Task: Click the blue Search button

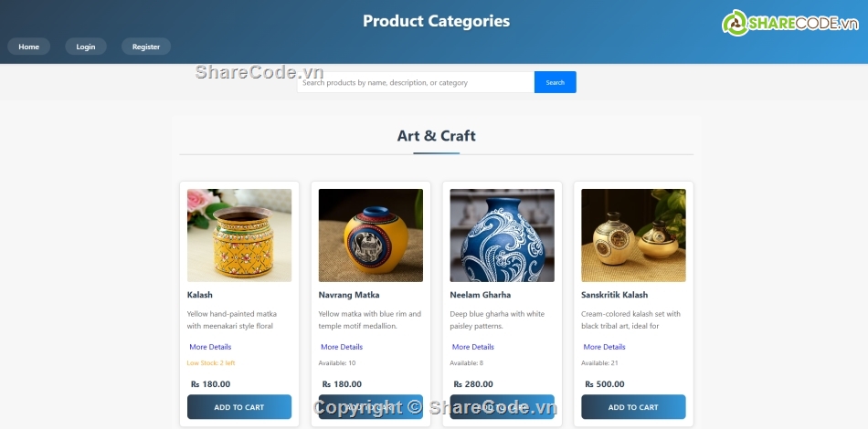Action: 556,82
